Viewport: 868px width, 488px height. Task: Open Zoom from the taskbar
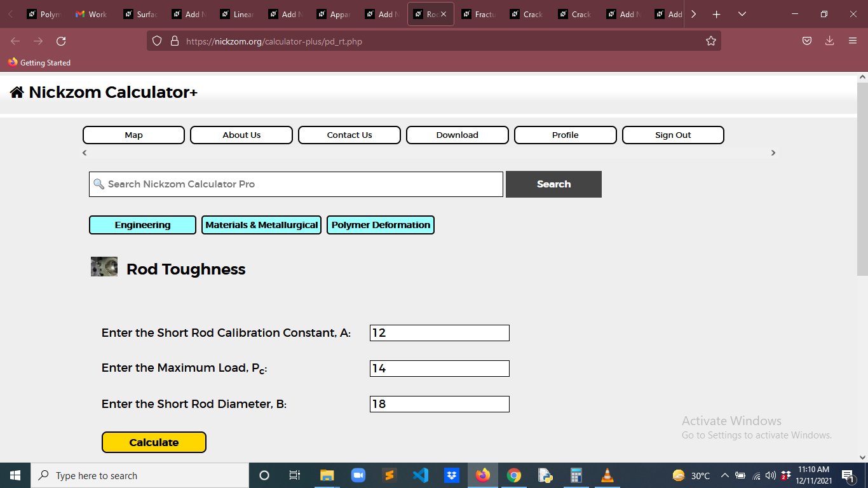358,475
